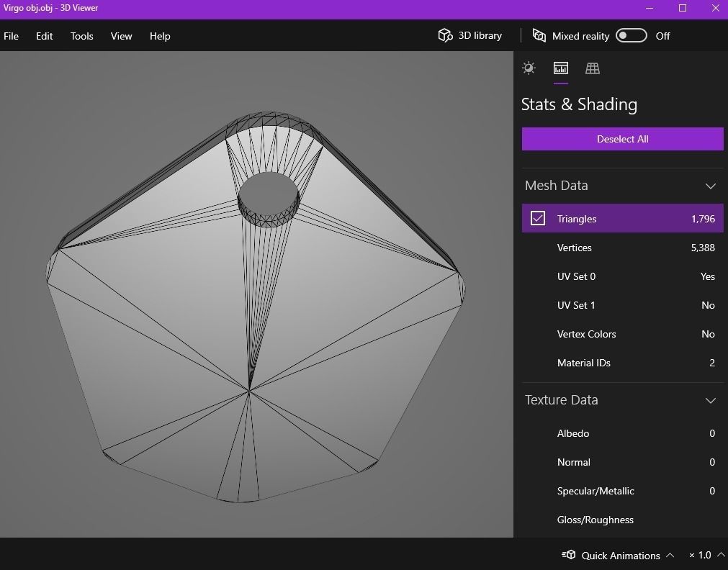Select the Material IDs row
The height and width of the screenshot is (570, 728).
tap(622, 363)
